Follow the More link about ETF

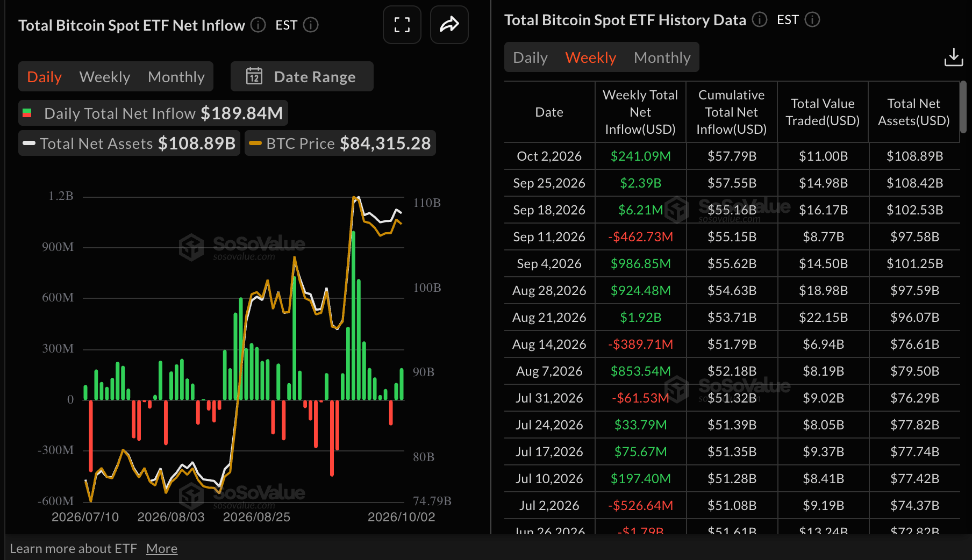point(162,549)
